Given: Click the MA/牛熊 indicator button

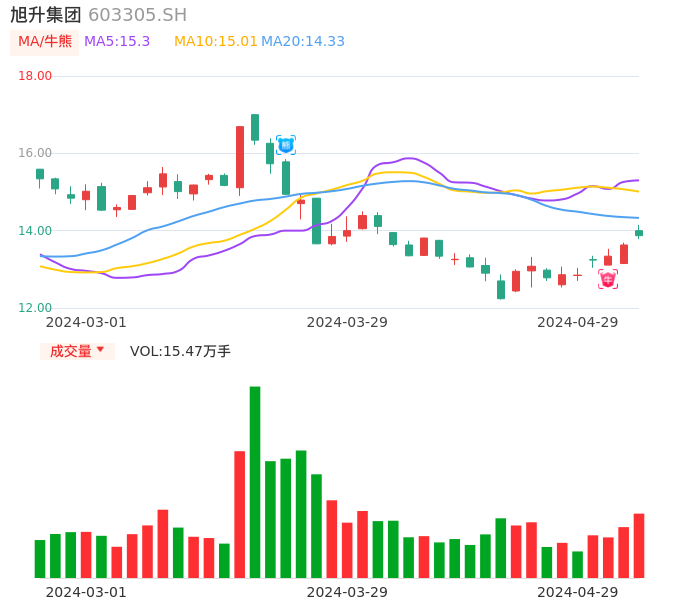Looking at the screenshot, I should [44, 42].
